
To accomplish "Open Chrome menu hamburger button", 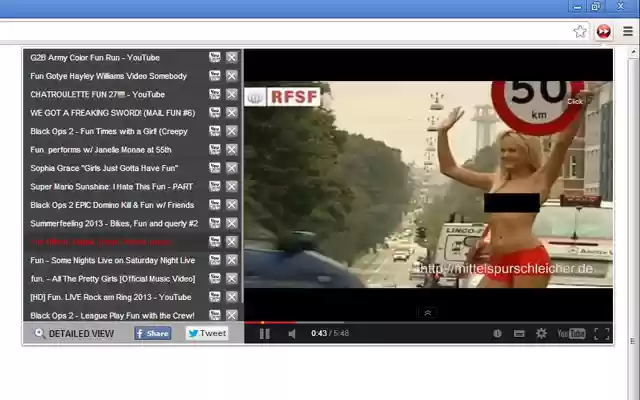I will click(628, 31).
